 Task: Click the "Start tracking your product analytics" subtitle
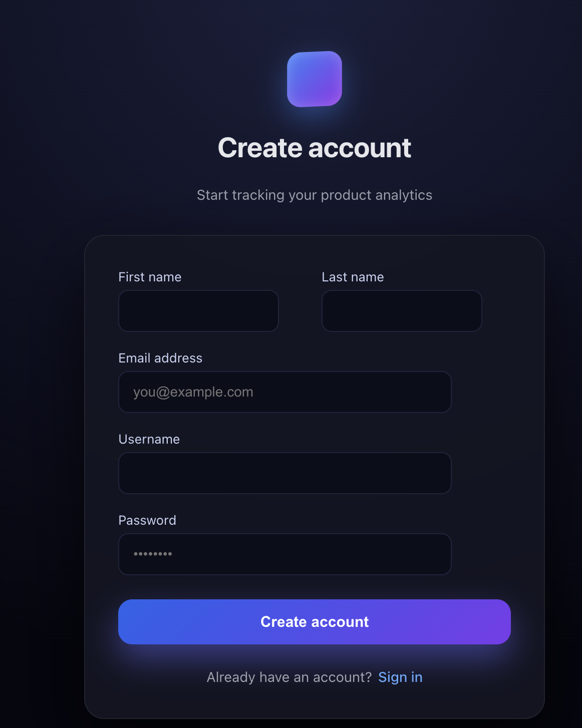point(315,195)
